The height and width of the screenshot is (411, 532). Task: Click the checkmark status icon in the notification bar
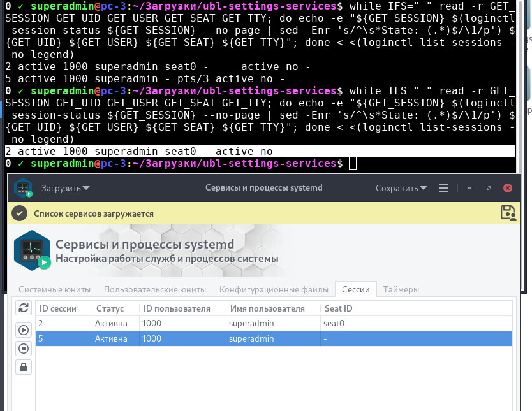click(x=20, y=213)
